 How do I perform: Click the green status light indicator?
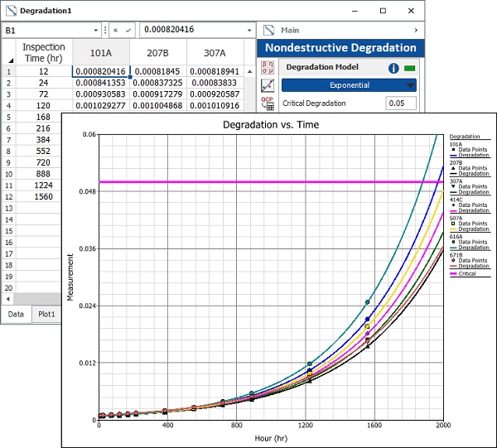409,67
